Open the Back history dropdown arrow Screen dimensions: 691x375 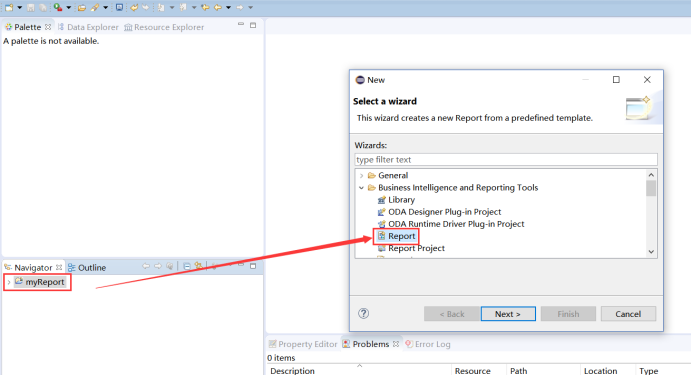click(228, 7)
